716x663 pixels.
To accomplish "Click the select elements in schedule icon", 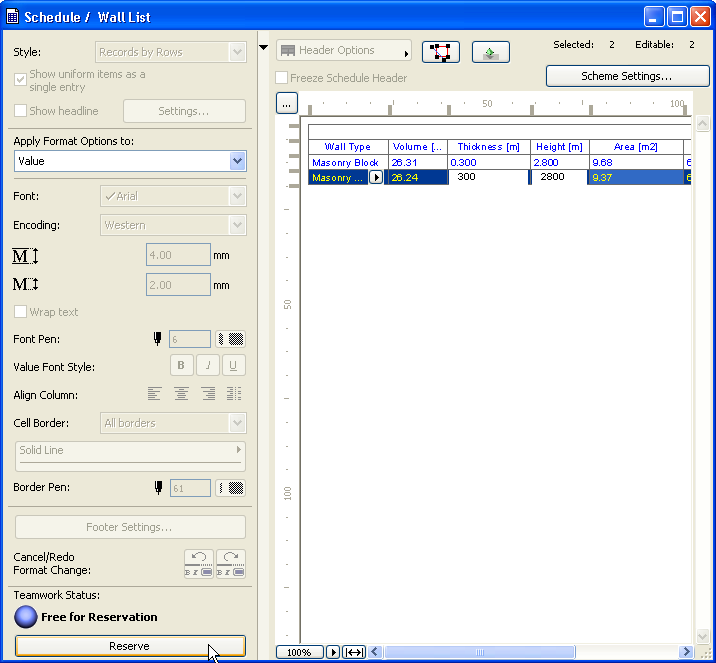I will pos(441,52).
